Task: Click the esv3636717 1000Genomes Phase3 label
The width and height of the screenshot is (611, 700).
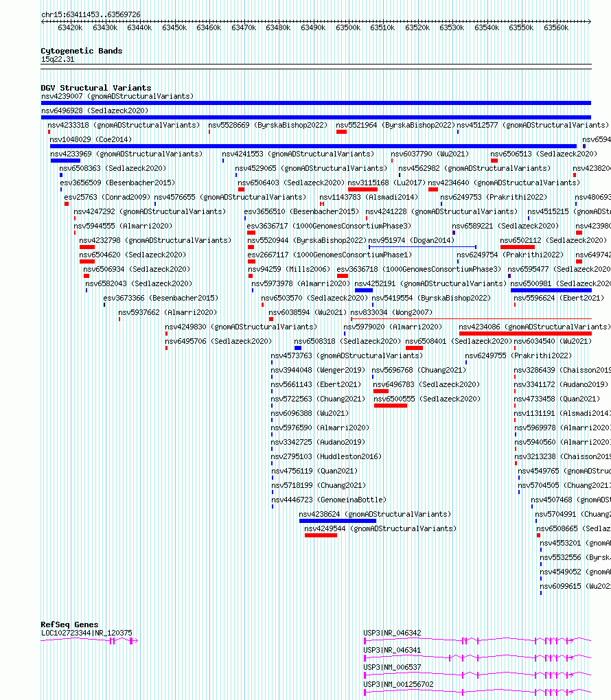Action: click(x=329, y=226)
